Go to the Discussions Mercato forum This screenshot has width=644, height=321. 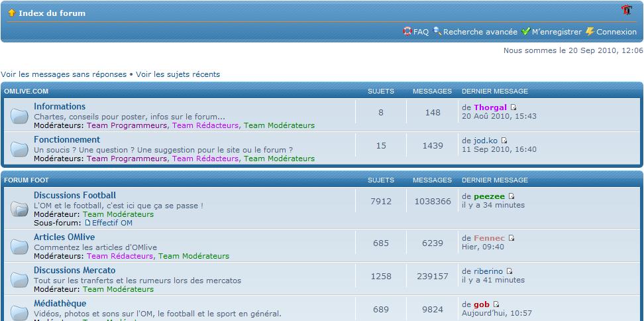(x=74, y=270)
